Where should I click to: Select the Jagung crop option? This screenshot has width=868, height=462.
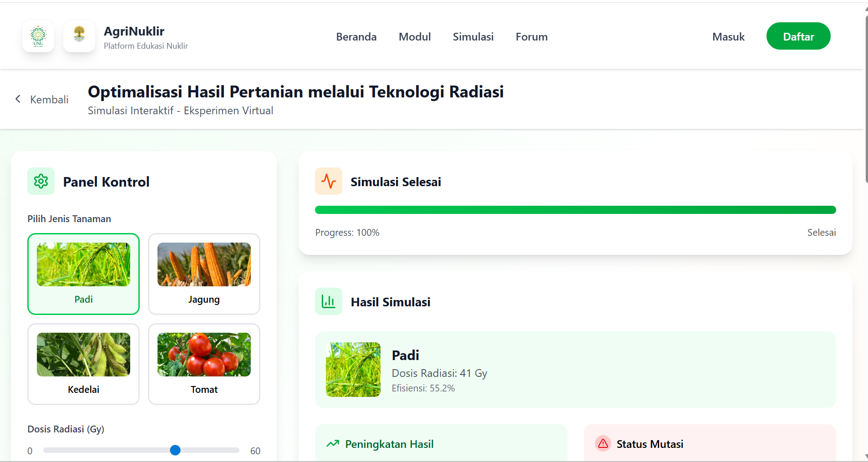pyautogui.click(x=204, y=274)
